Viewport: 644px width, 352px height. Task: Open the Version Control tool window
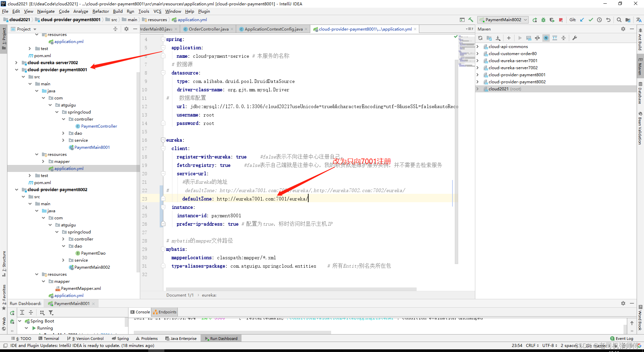(x=86, y=339)
